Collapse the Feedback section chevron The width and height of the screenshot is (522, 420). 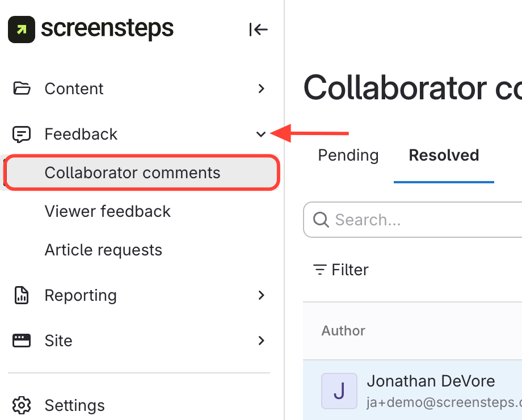[261, 135]
